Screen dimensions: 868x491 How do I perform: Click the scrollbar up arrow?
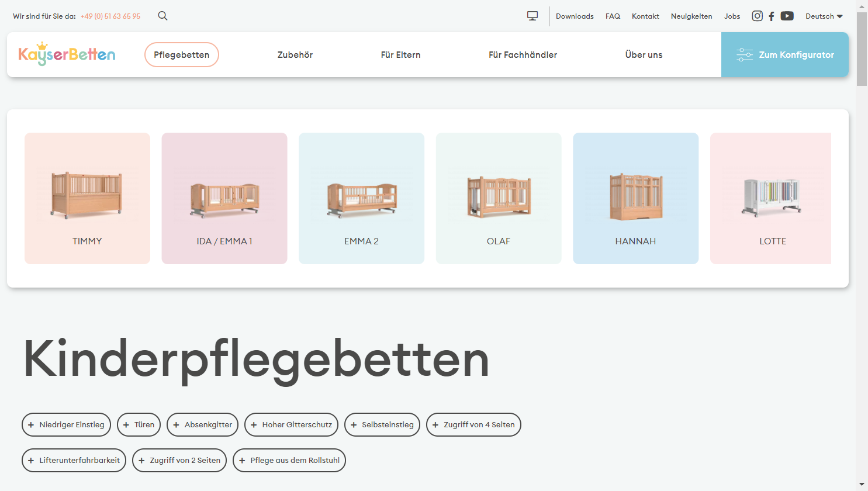point(862,5)
